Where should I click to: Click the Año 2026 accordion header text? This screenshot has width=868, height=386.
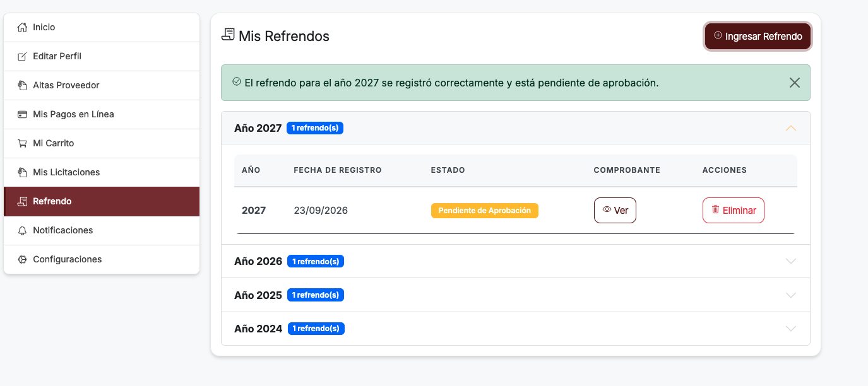pos(258,261)
